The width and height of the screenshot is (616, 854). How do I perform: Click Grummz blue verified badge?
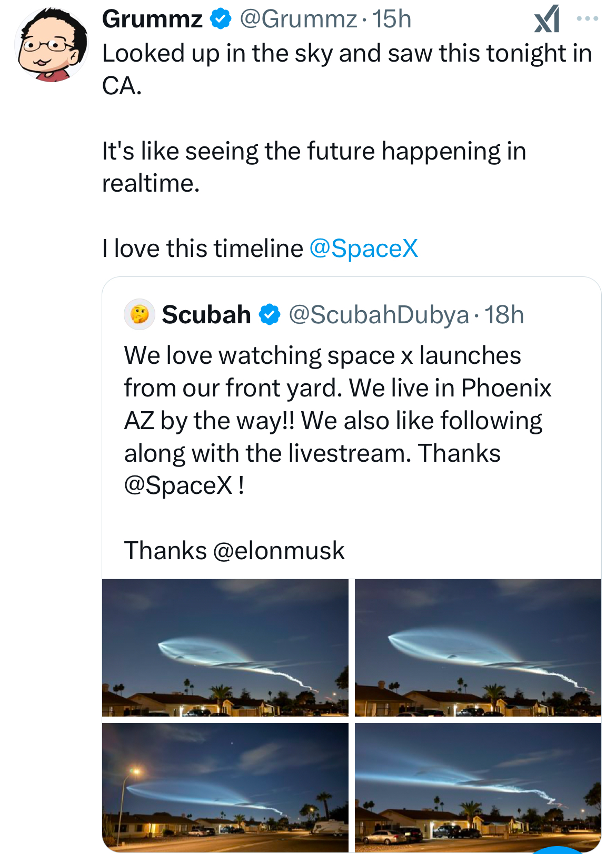(221, 19)
